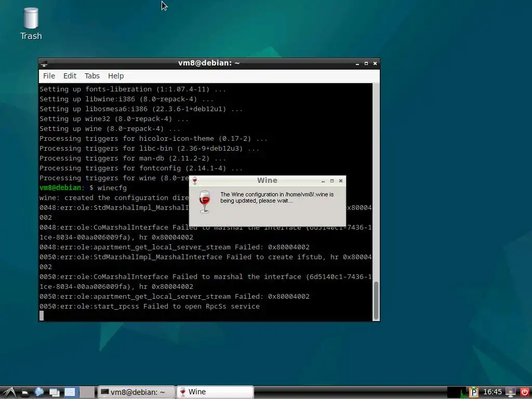Click the green vm8@debian prompt text
Image resolution: width=532 pixels, height=399 pixels.
[60, 188]
